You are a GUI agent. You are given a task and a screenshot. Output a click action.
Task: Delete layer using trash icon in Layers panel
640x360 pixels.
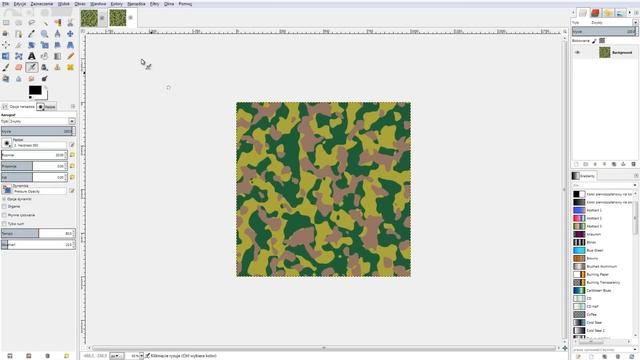(x=633, y=164)
